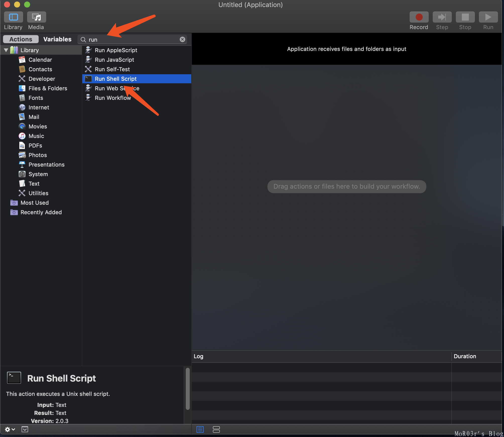Select the Contacts category
The image size is (504, 437).
(41, 69)
